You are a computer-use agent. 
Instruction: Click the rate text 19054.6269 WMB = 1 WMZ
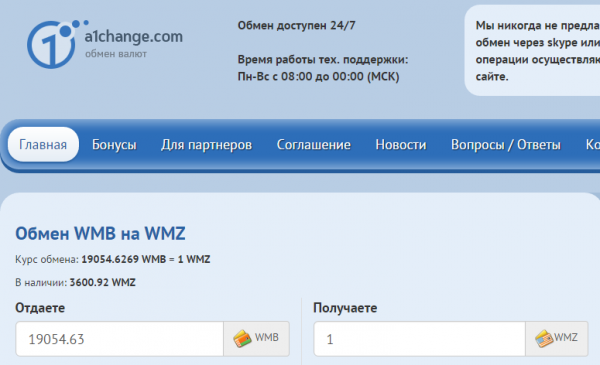(x=146, y=259)
